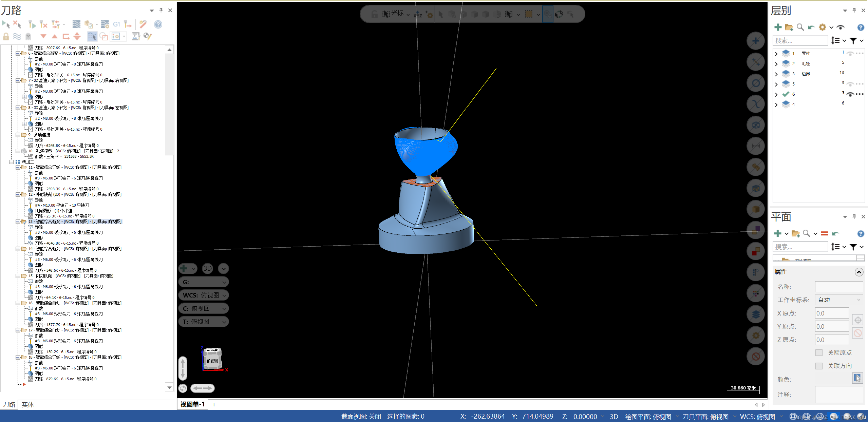Viewport: 868px width, 422px height.
Task: Switch to the 实体 tab
Action: 27,404
